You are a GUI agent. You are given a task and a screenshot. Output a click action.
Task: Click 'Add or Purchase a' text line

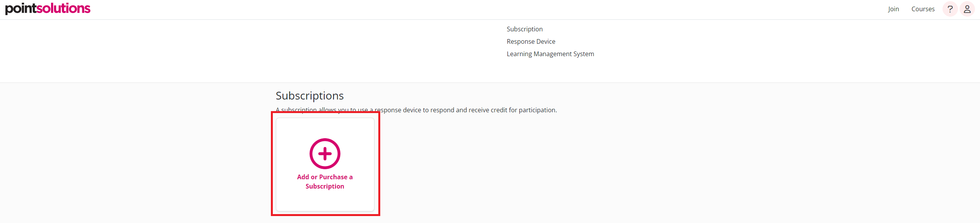click(x=325, y=177)
